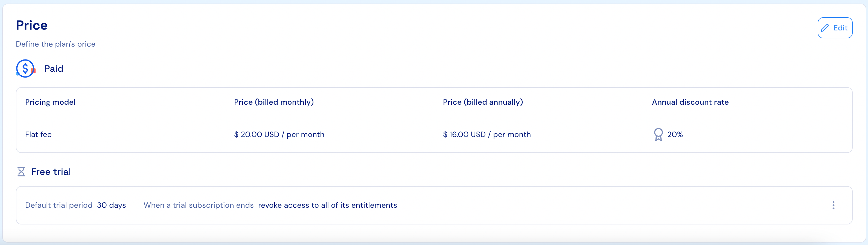The height and width of the screenshot is (245, 868).
Task: Click the Edit button
Action: tap(835, 28)
